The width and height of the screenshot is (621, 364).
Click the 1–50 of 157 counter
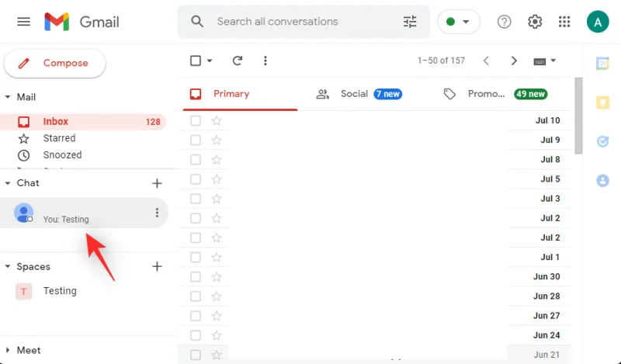[x=441, y=61]
